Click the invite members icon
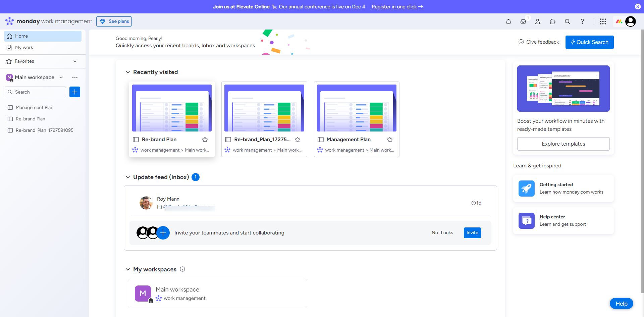The width and height of the screenshot is (644, 317). coord(538,21)
